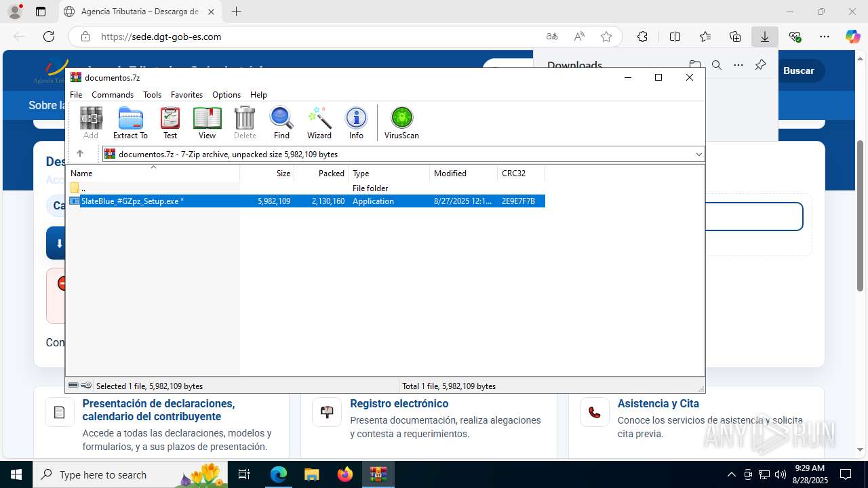Click the Add toolbar icon in WinRAR
This screenshot has height=488, width=868.
pos(91,123)
